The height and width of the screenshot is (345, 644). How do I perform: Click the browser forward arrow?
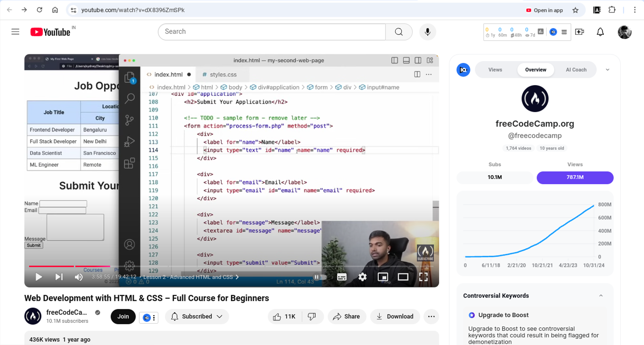coord(24,10)
